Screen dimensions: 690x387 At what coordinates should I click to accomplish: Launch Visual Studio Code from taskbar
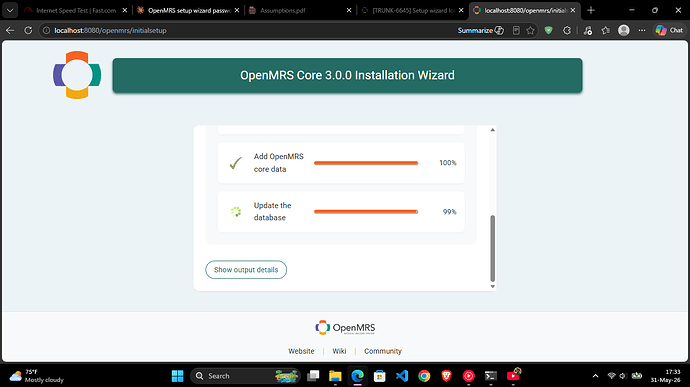coord(402,376)
